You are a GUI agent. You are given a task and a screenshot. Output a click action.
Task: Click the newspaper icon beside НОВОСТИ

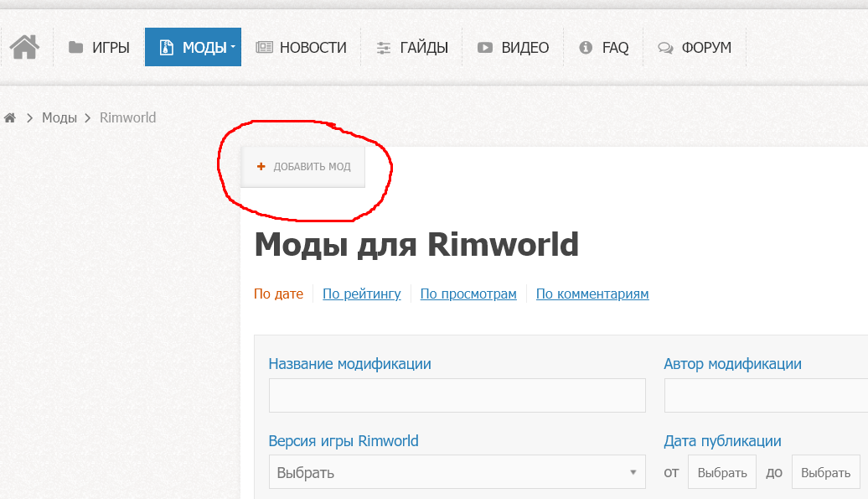tap(264, 48)
